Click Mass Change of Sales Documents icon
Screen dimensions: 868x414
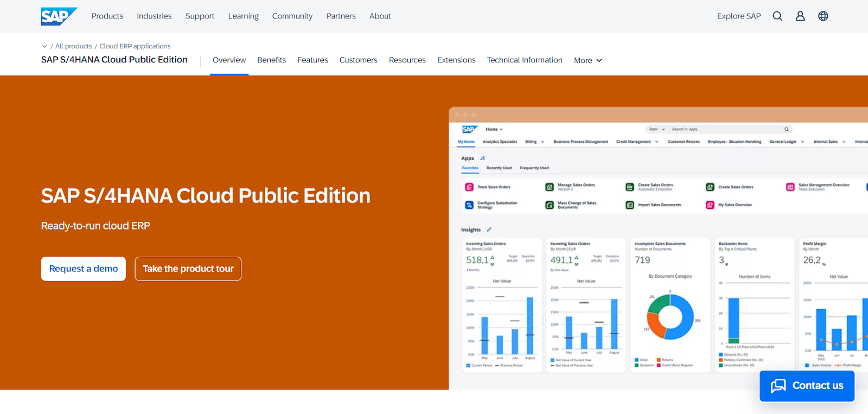(550, 205)
